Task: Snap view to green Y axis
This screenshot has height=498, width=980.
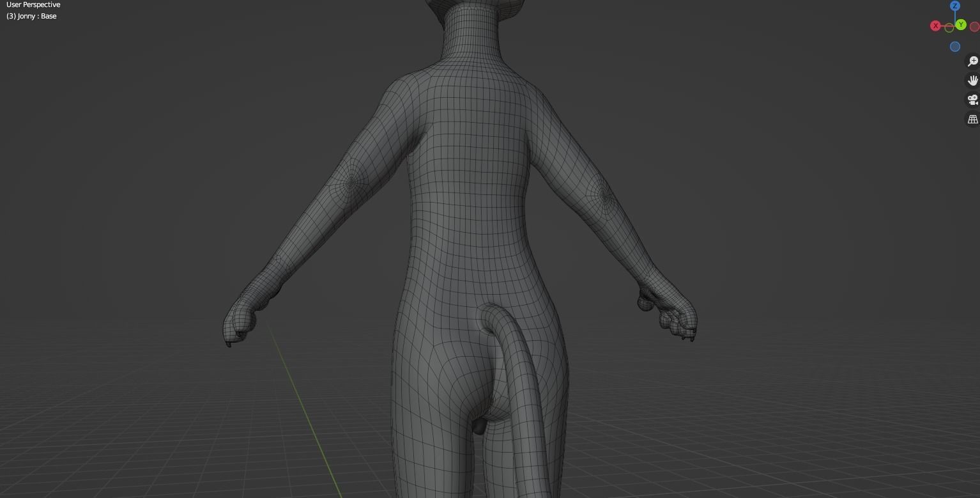Action: pos(961,25)
